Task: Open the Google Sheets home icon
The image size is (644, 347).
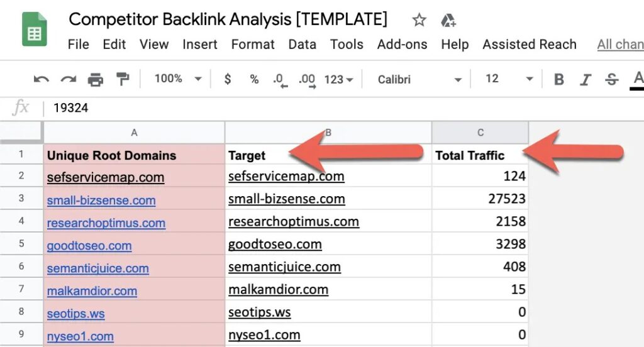Action: 35,29
